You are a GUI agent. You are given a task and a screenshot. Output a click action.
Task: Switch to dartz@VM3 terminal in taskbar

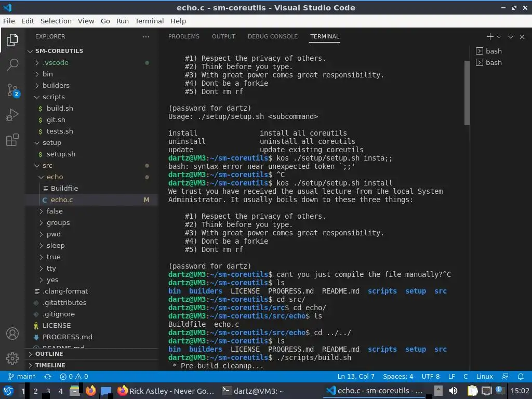point(253,391)
